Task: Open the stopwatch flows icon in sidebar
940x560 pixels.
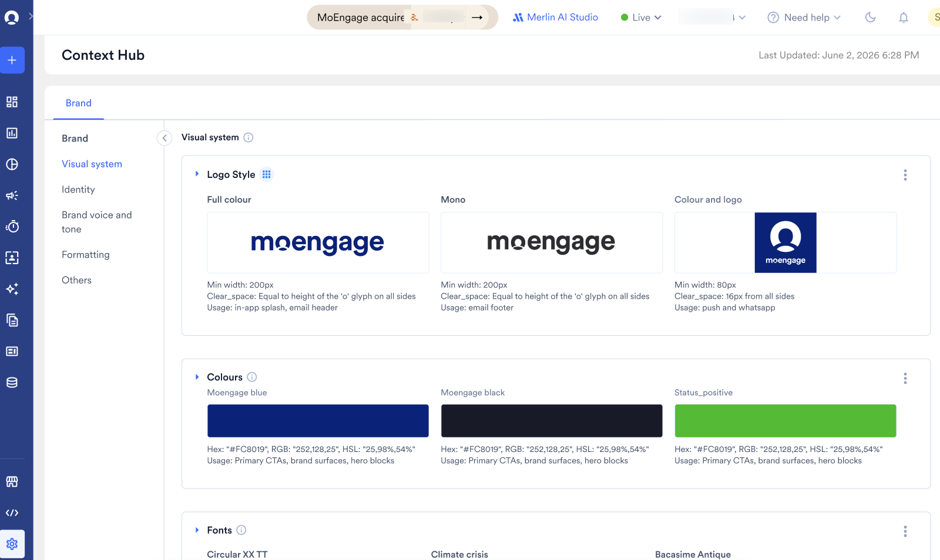Action: click(12, 227)
